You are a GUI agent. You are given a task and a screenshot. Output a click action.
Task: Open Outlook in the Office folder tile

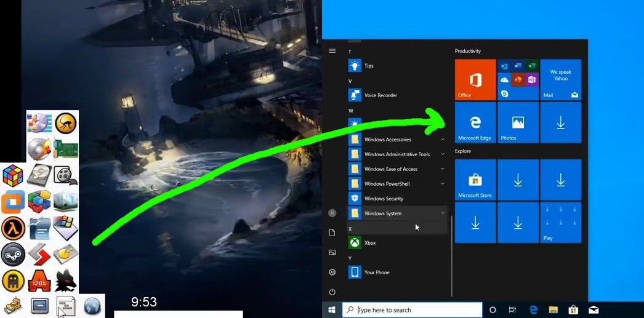tap(504, 66)
